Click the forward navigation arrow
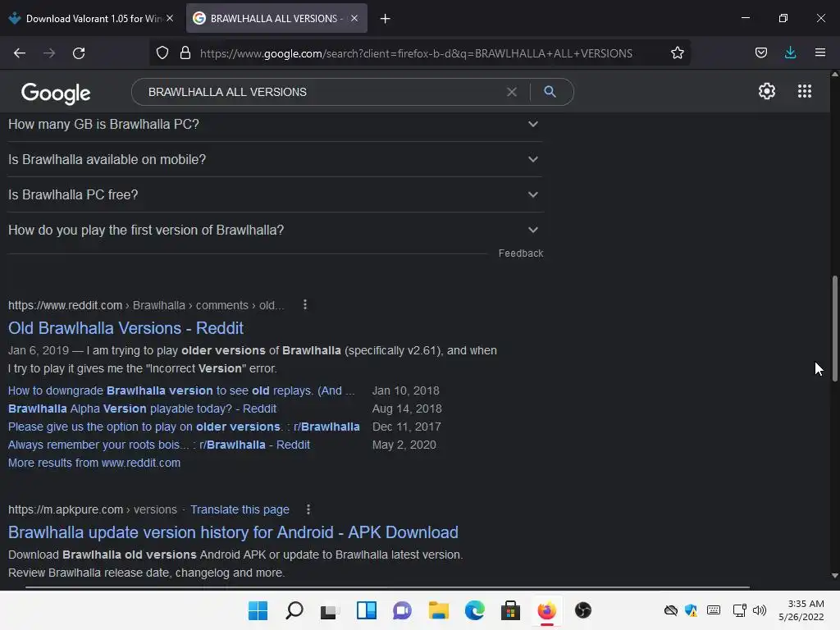 (x=49, y=53)
